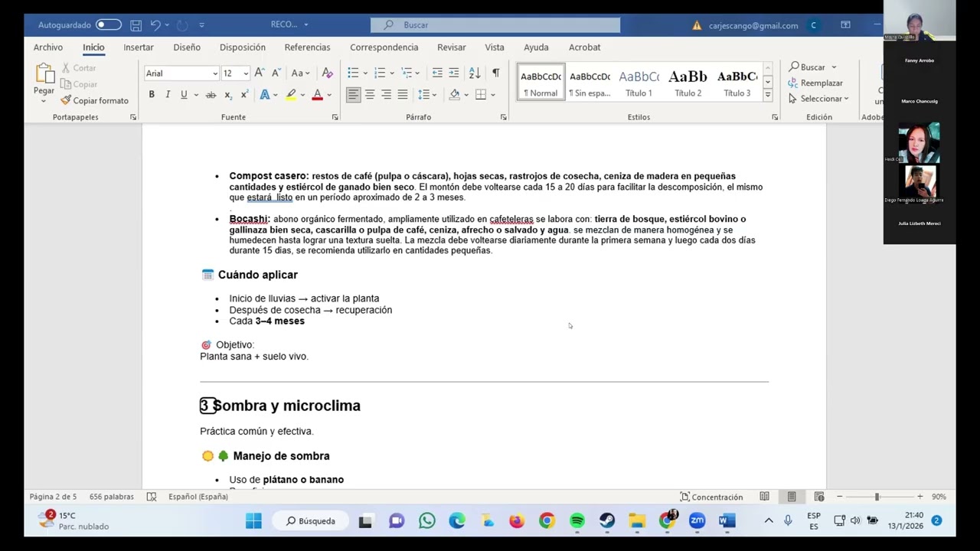Screen dimensions: 980x551
Task: Apply superscript formatting
Action: tap(244, 95)
